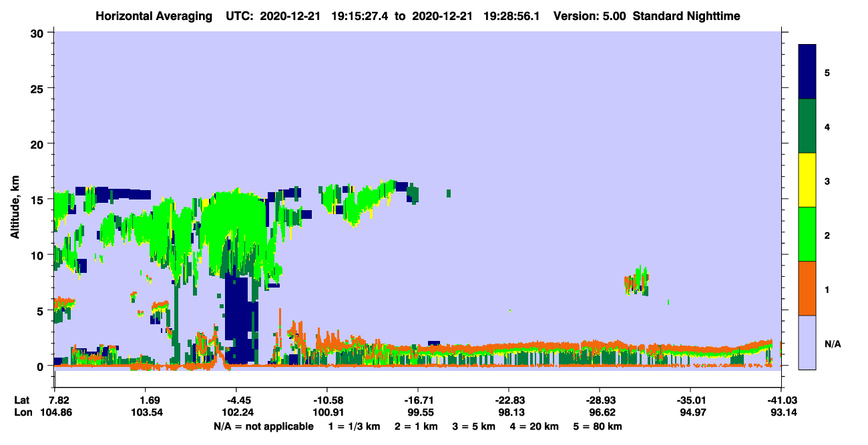
Task: Click the latitude value -22.83
Action: tap(508, 400)
